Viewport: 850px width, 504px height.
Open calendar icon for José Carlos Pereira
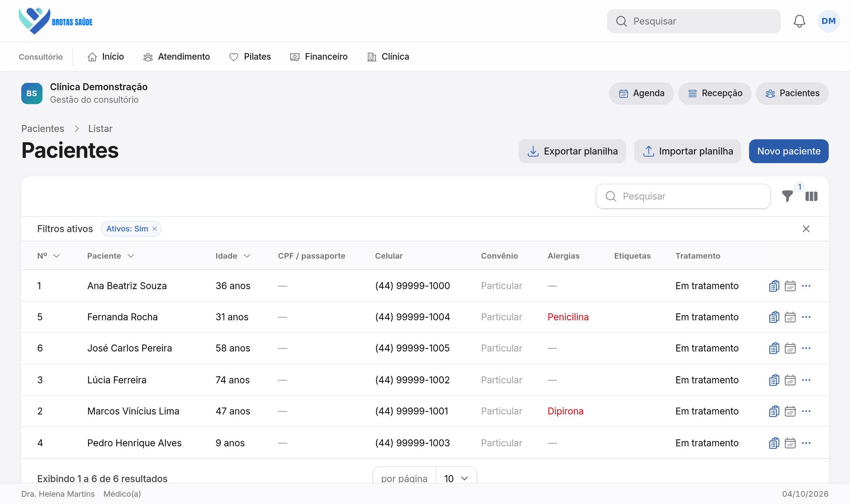click(x=790, y=348)
